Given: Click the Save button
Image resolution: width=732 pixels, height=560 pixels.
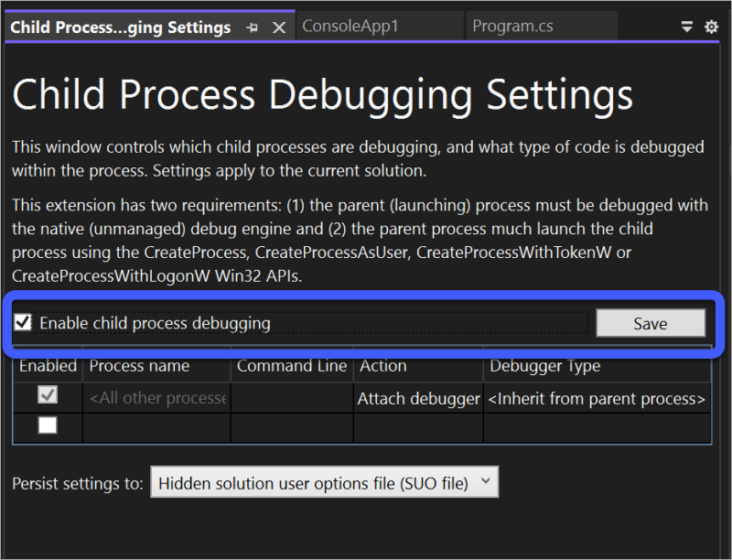Looking at the screenshot, I should pos(651,323).
